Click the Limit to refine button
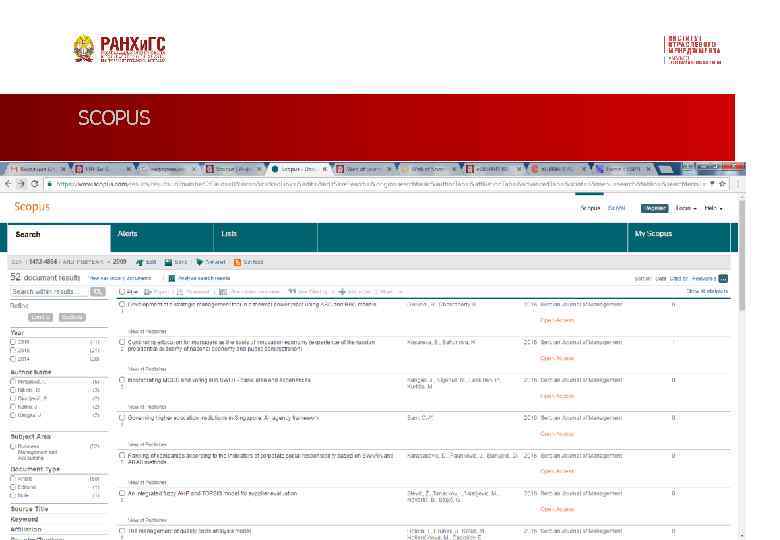 (40, 317)
